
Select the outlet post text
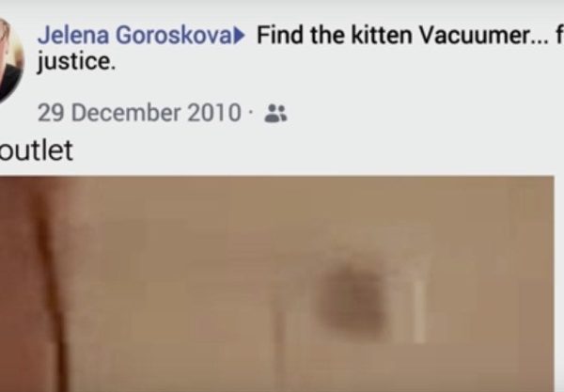pyautogui.click(x=37, y=150)
